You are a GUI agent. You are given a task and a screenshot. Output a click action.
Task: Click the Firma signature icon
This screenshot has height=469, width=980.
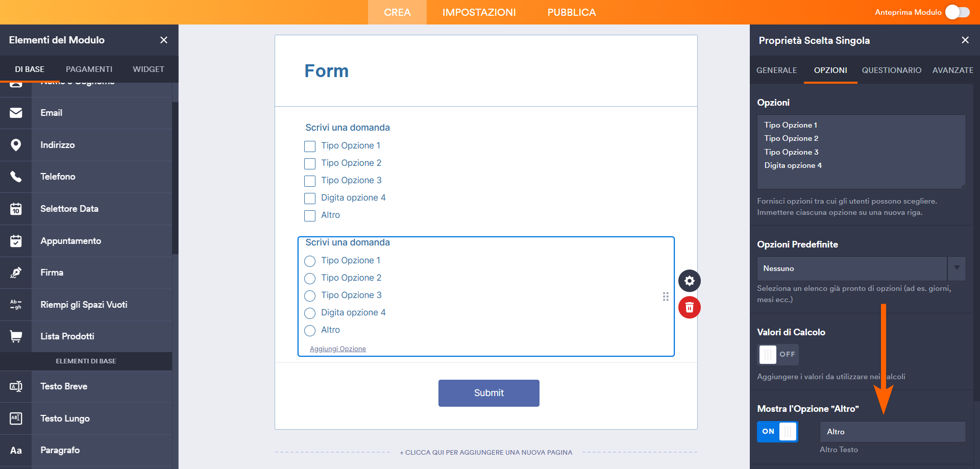tap(16, 272)
